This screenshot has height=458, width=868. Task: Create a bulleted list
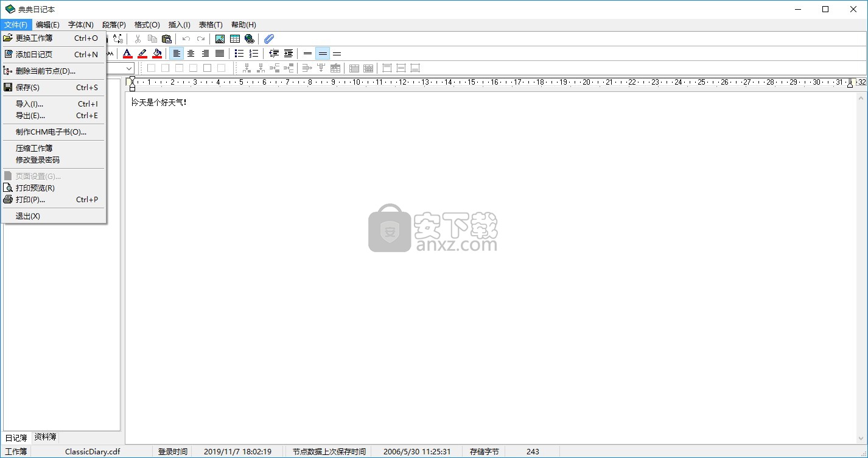[240, 54]
